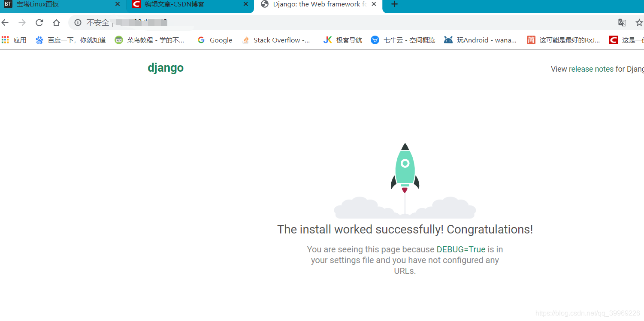Bookmark this page with the star
644x321 pixels.
point(639,23)
